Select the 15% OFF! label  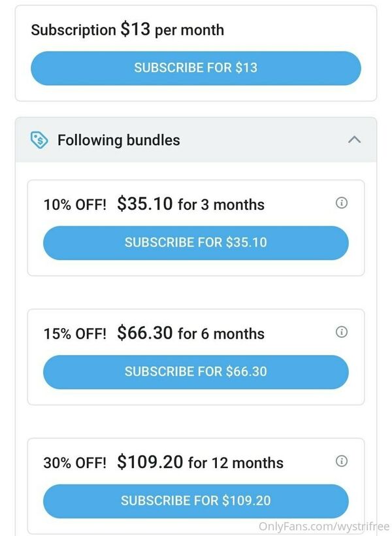[75, 334]
